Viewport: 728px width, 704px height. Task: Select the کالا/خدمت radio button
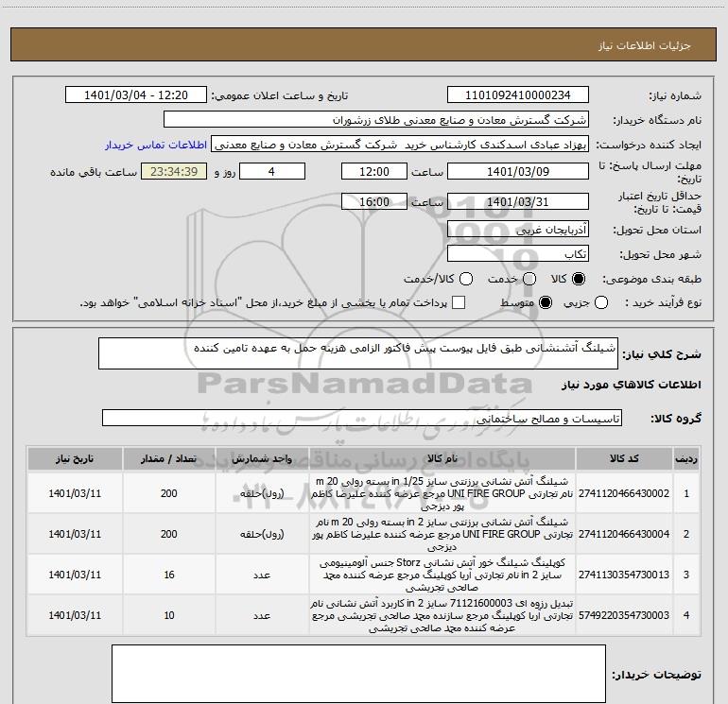tap(466, 279)
